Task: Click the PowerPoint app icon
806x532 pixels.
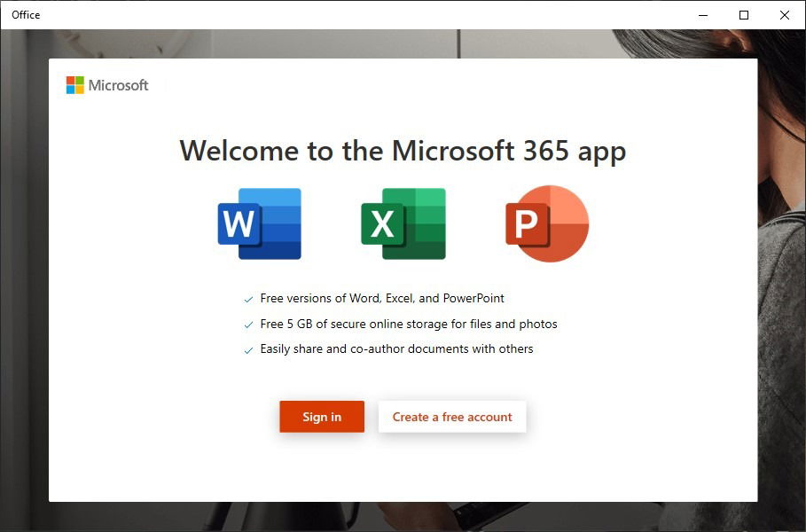Action: (x=547, y=223)
